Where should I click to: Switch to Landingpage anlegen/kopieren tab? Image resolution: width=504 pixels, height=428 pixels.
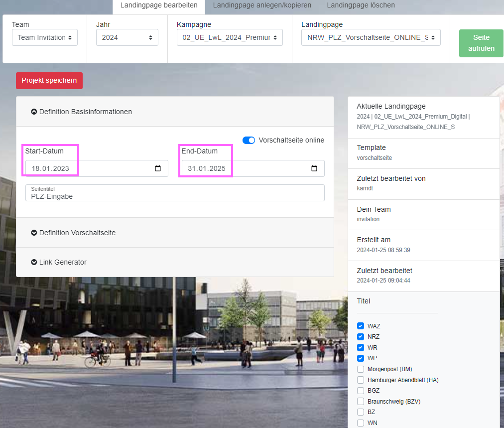pyautogui.click(x=262, y=5)
